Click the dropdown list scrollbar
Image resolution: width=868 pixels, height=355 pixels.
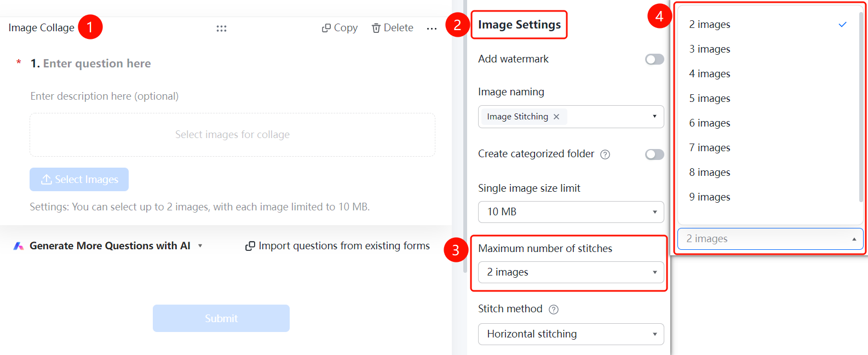(861, 107)
